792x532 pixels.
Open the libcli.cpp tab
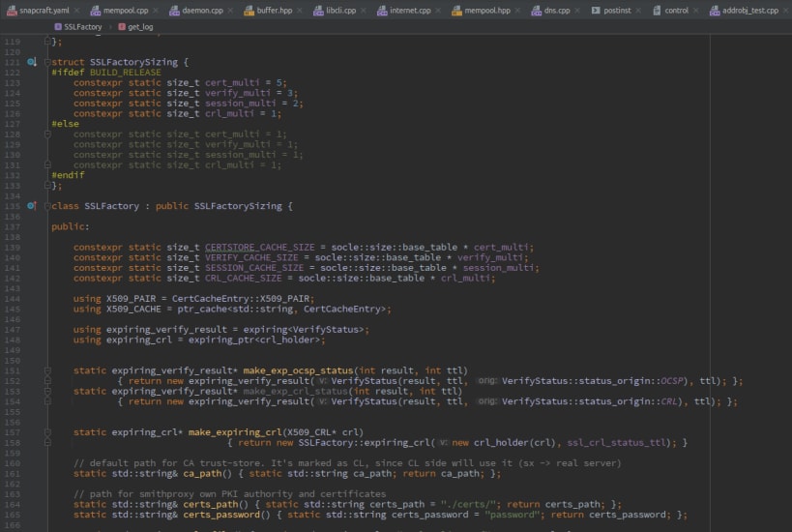click(341, 10)
